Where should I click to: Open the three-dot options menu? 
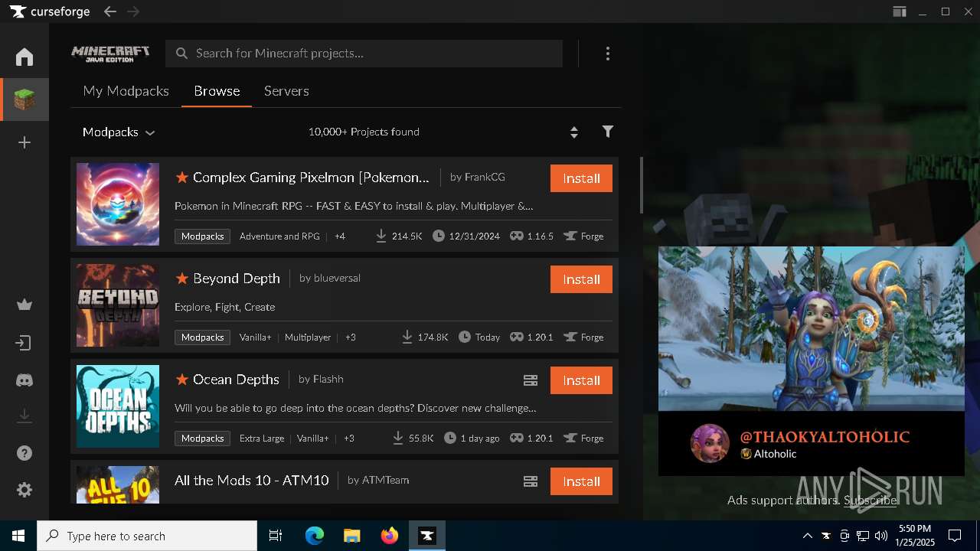point(608,54)
